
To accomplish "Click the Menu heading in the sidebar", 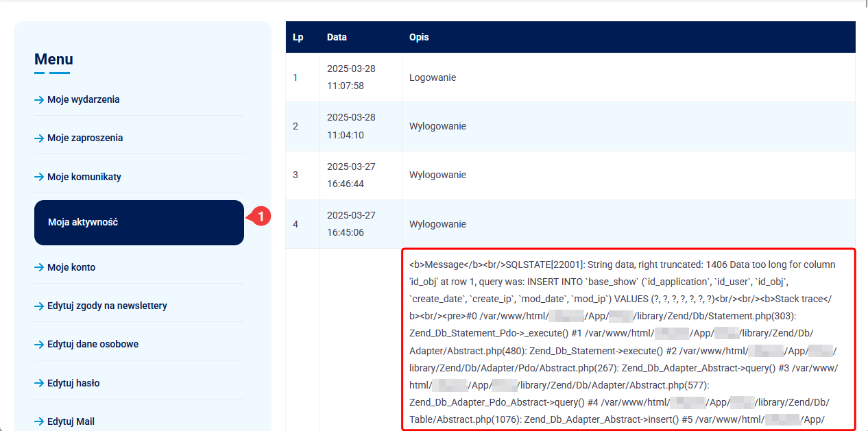I will point(53,60).
